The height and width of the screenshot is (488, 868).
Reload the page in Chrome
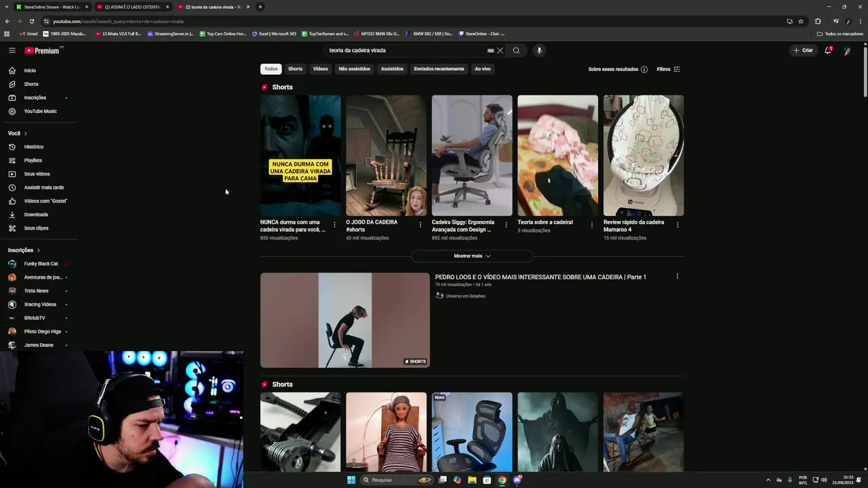31,21
